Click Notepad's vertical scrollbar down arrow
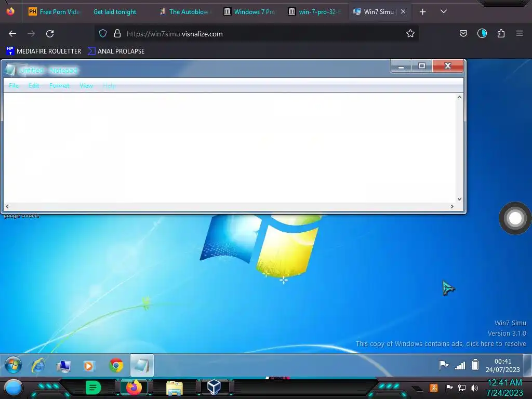532x399 pixels. coord(459,199)
